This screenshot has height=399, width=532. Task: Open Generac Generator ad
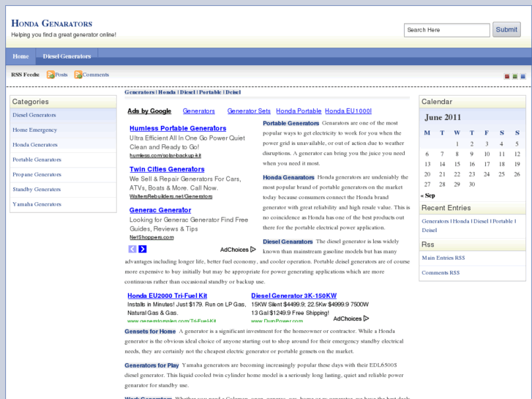click(160, 210)
